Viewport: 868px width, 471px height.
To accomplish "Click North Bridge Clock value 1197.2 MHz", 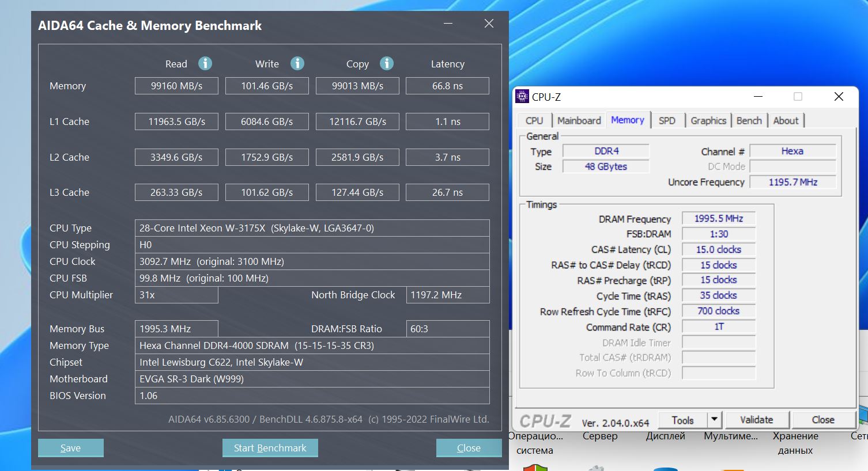I will [x=448, y=295].
